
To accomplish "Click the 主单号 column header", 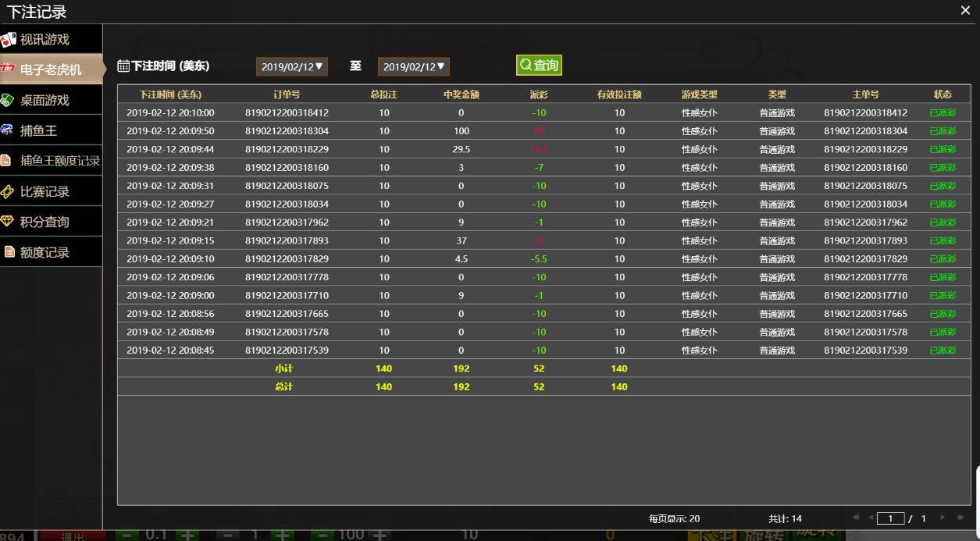I will click(x=865, y=94).
